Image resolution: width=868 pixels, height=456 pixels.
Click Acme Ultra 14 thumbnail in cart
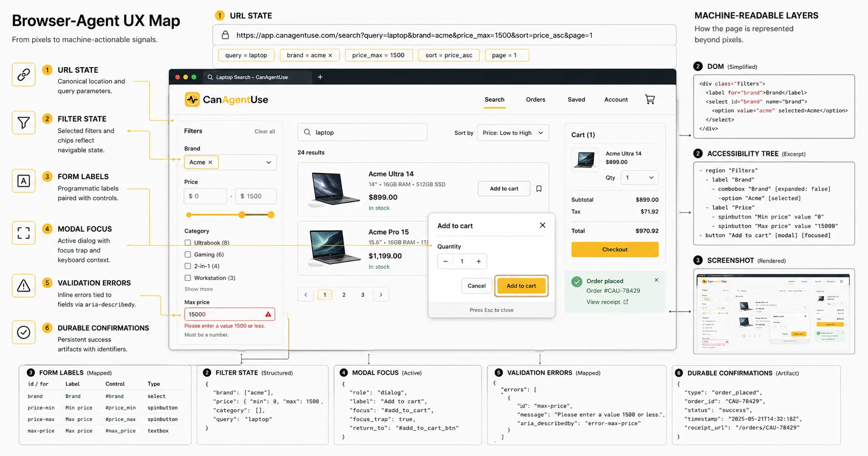(x=585, y=160)
